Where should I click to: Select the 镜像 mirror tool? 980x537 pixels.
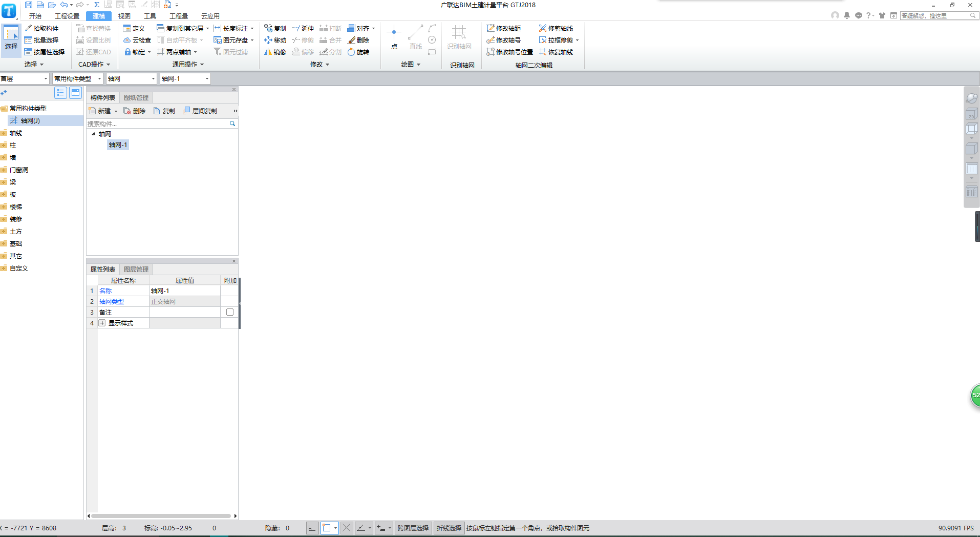point(275,52)
